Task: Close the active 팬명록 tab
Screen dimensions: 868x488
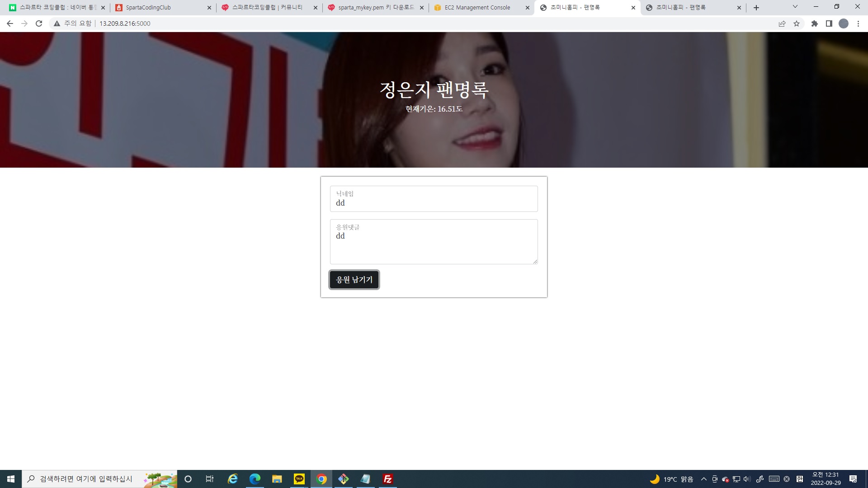Action: point(633,8)
